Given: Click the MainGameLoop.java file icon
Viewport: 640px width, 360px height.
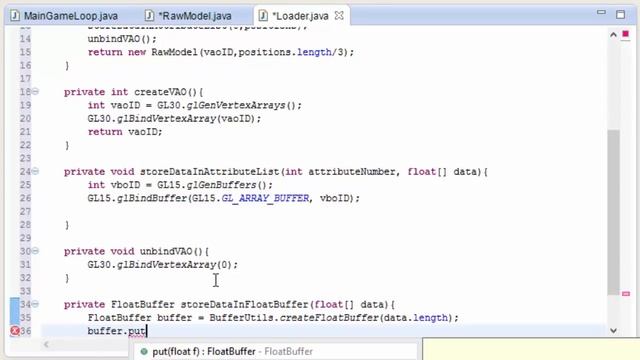Looking at the screenshot, I should coord(15,16).
